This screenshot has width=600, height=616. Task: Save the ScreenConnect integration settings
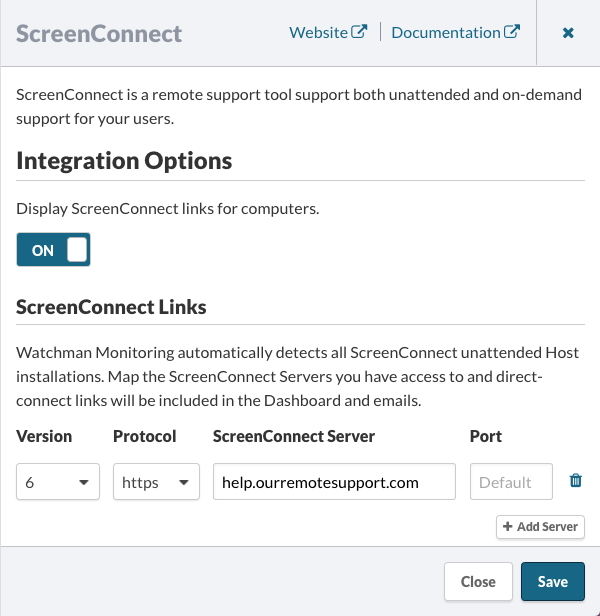[x=553, y=581]
